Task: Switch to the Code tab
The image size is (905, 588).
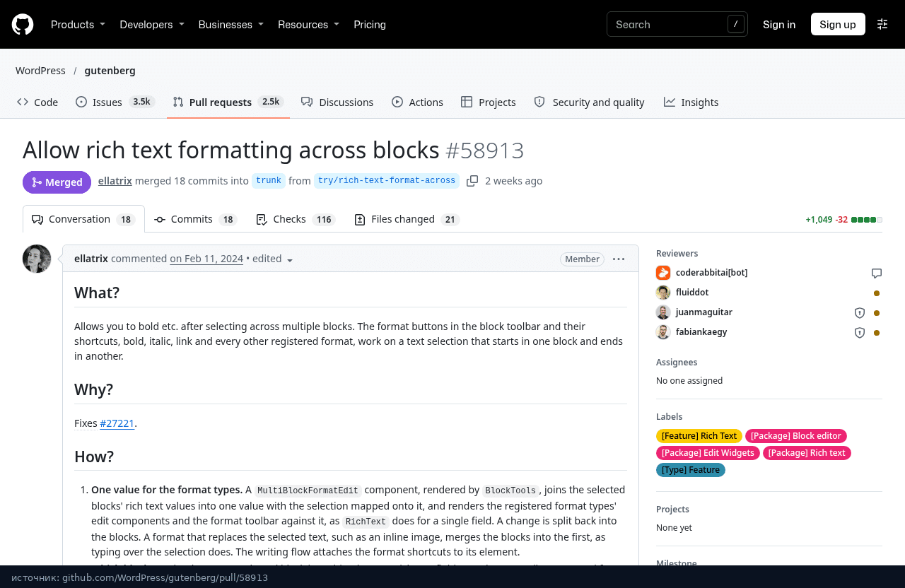Action: [x=37, y=102]
